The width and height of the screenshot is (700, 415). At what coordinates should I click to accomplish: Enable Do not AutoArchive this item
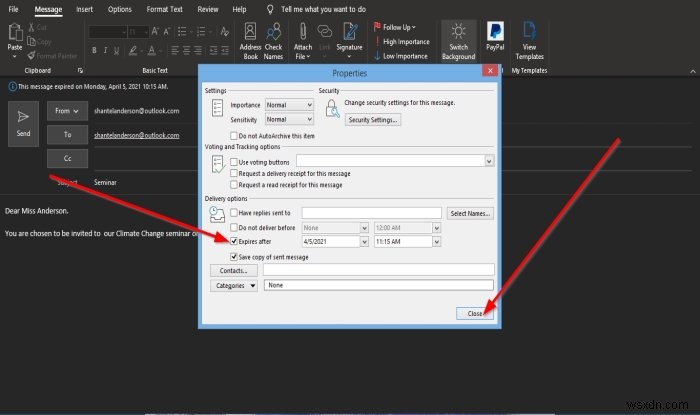click(233, 135)
